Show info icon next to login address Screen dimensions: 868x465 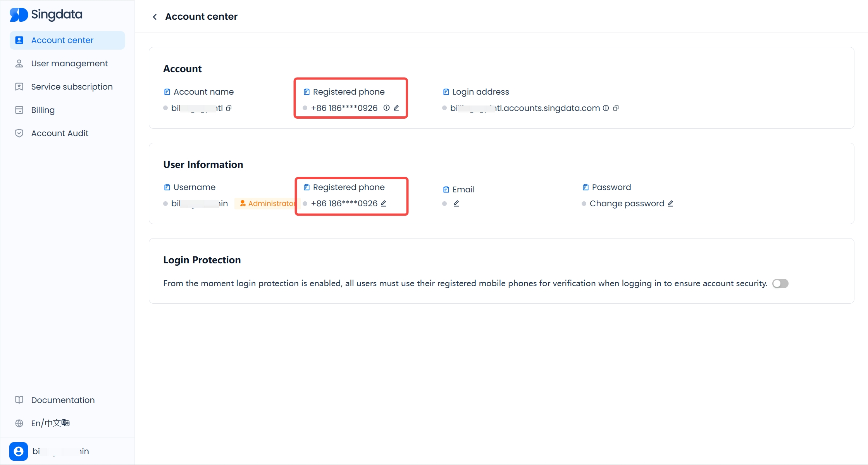(606, 108)
